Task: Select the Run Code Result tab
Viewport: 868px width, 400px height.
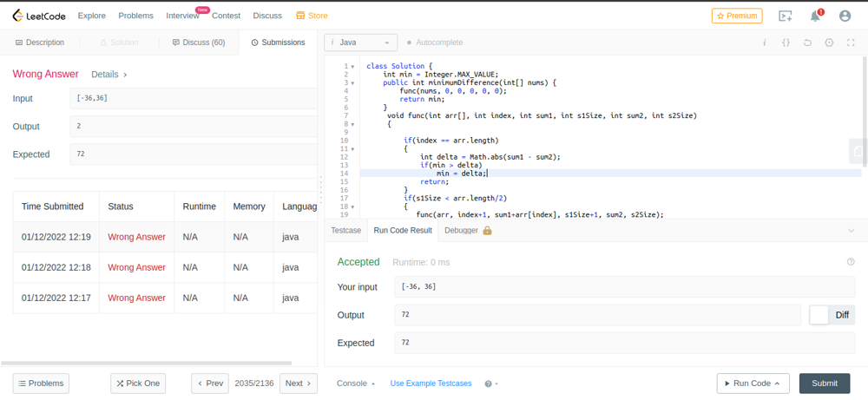Action: (403, 230)
